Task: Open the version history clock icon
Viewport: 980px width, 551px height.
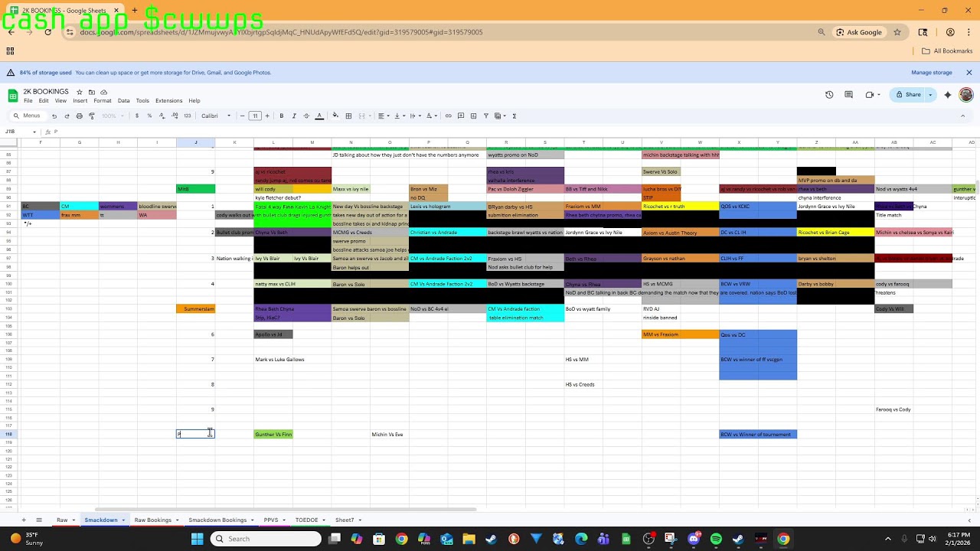Action: pyautogui.click(x=829, y=95)
